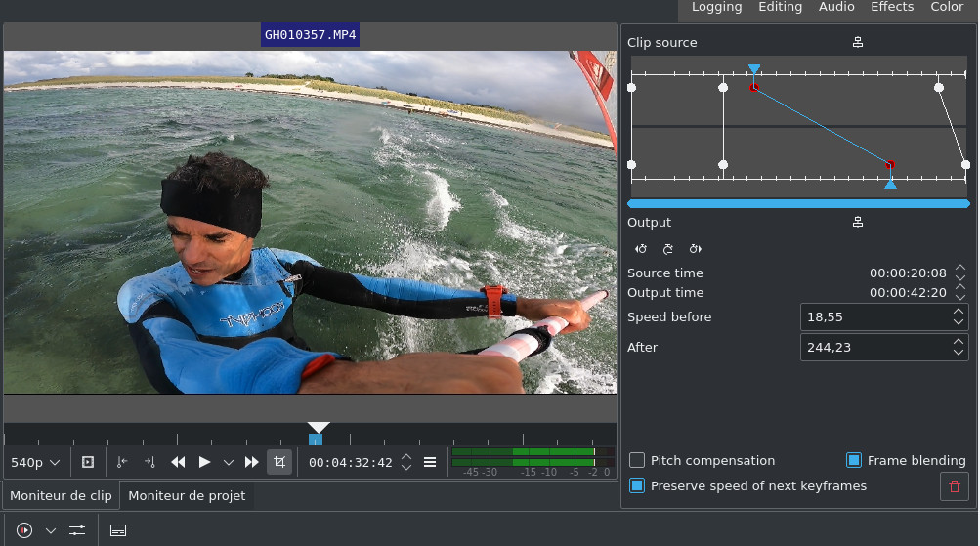The width and height of the screenshot is (980, 546).
Task: Select bottom red keyframe in remap graph
Action: (x=890, y=165)
